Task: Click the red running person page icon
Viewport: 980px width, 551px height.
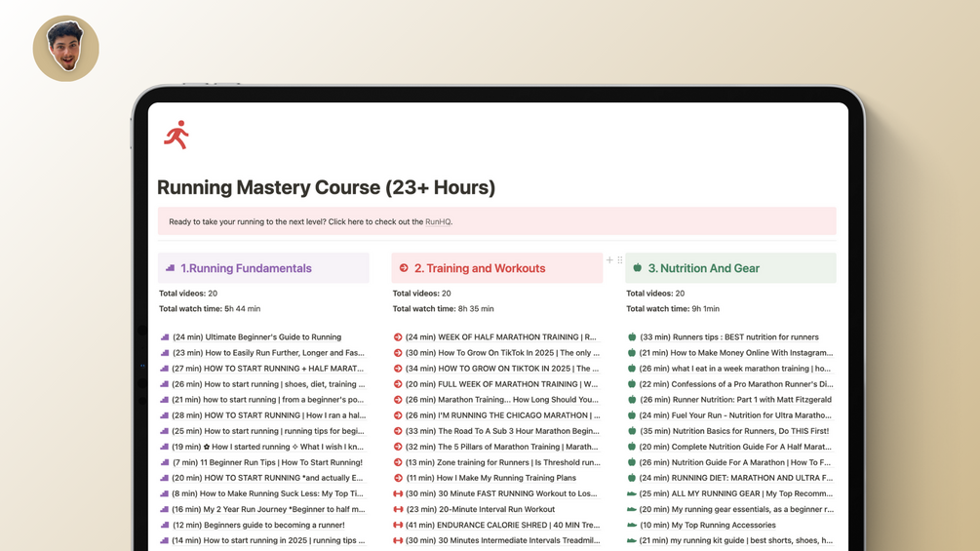Action: click(x=176, y=135)
